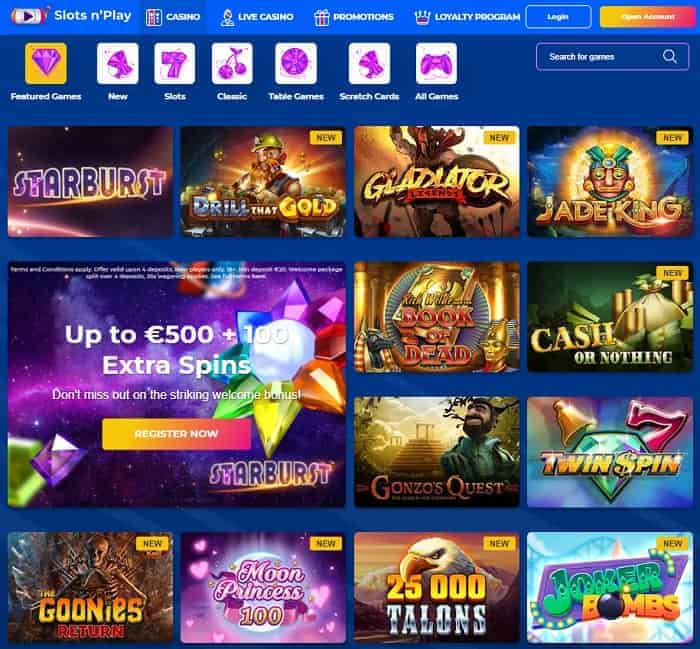700x649 pixels.
Task: Select the Table Games roulette icon
Action: (x=296, y=63)
